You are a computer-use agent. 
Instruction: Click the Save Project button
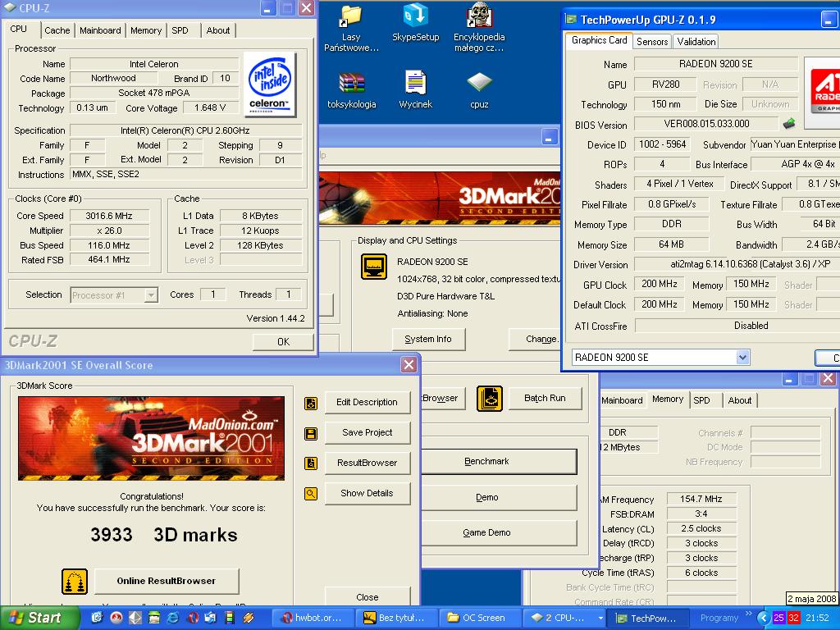(367, 432)
